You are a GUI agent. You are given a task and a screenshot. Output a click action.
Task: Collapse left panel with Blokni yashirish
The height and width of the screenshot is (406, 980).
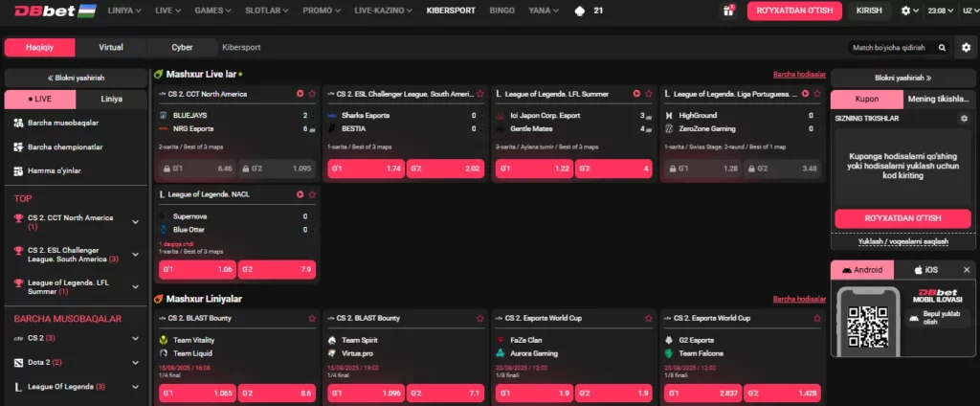tap(76, 79)
